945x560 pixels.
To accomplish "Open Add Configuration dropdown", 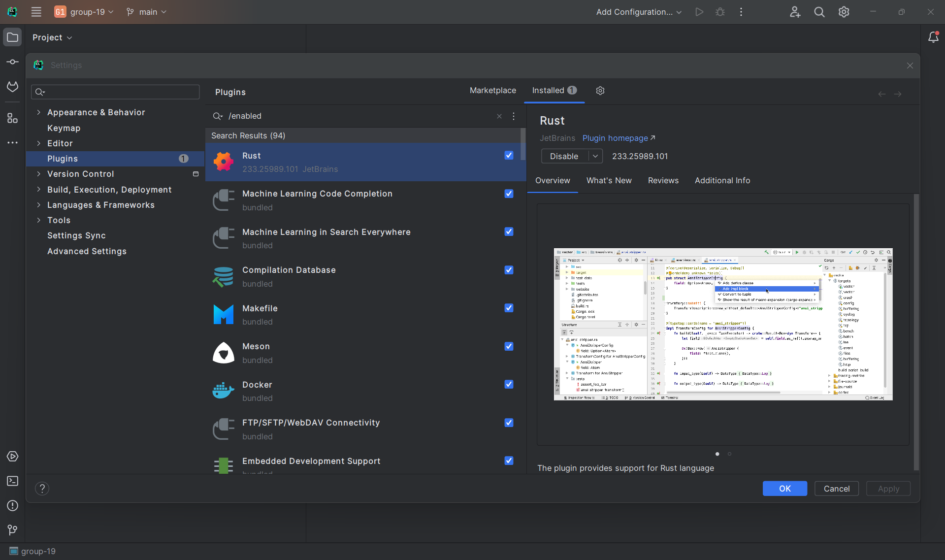I will tap(639, 12).
